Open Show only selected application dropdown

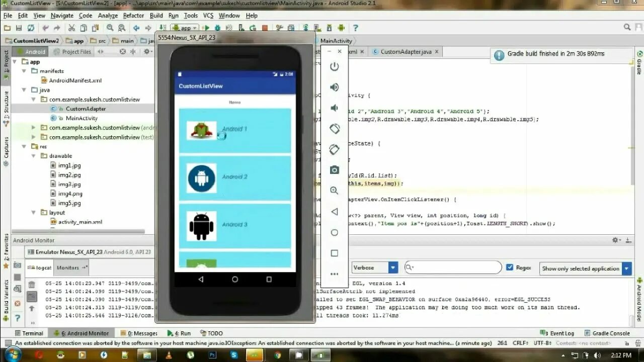coord(585,268)
